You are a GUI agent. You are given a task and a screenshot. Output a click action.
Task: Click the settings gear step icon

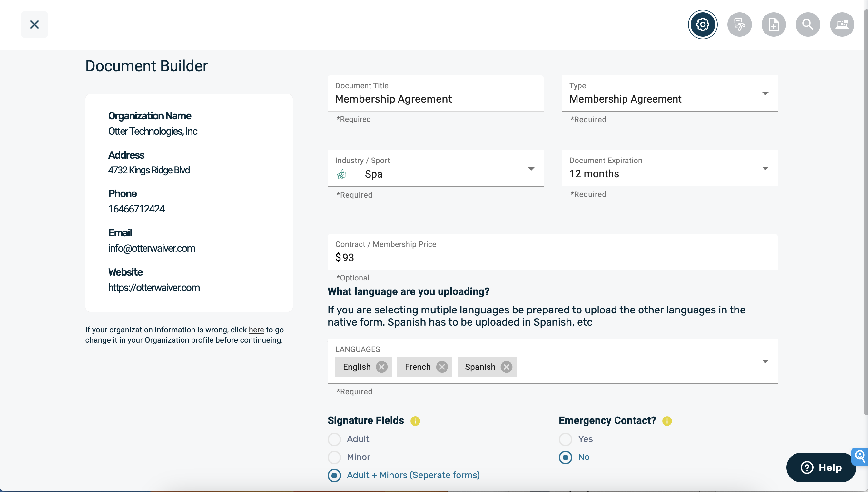coord(703,24)
